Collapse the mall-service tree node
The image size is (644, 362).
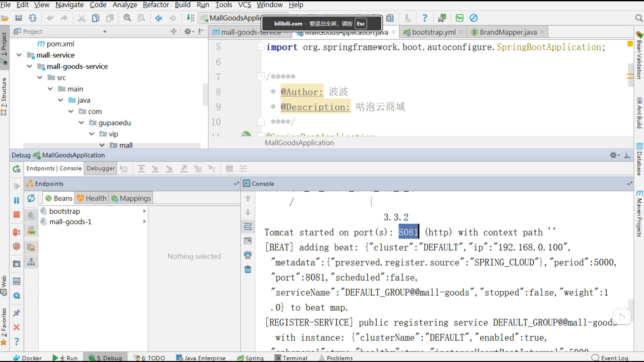click(x=19, y=55)
